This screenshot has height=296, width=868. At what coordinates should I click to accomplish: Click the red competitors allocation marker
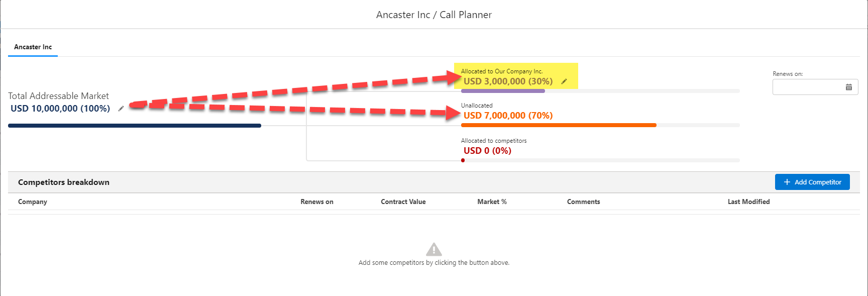tap(463, 160)
